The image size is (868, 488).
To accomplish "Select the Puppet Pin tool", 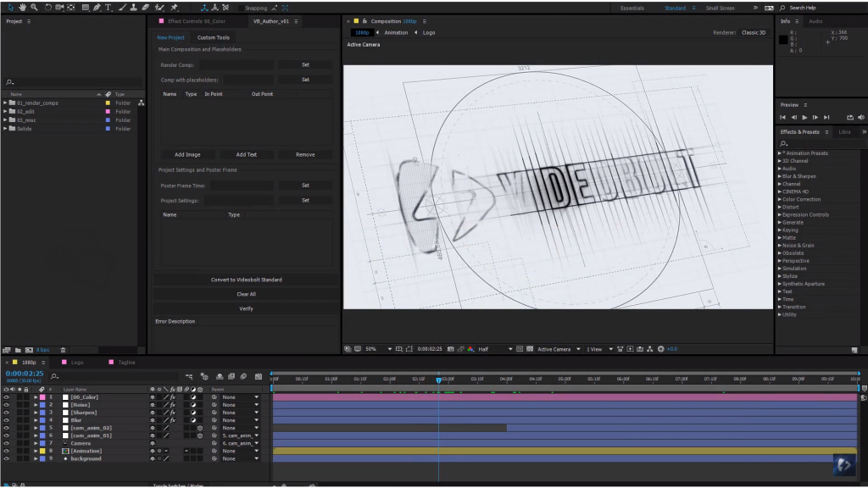I will point(175,8).
